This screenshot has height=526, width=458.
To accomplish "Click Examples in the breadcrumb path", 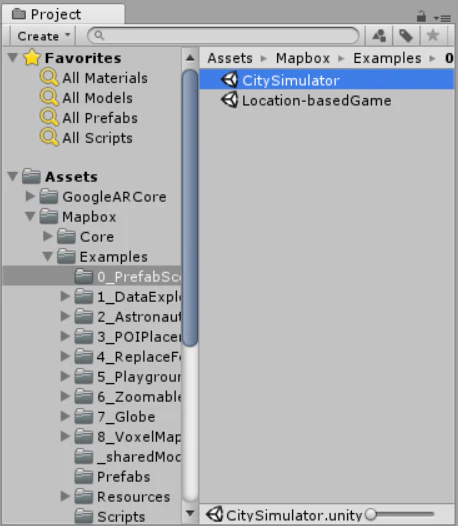I will pos(387,58).
